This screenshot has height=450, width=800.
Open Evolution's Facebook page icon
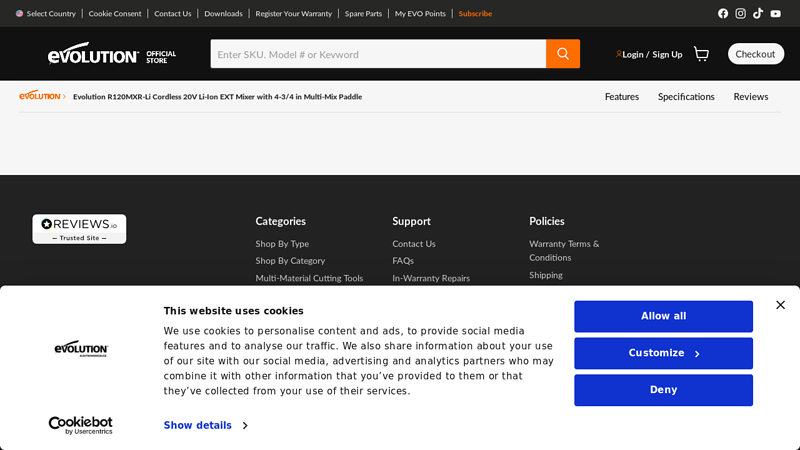tap(723, 14)
